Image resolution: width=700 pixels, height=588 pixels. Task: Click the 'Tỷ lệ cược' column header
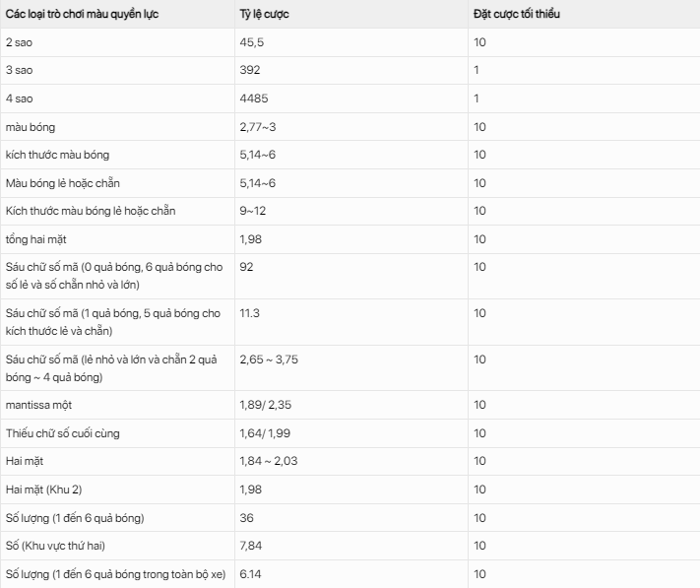pos(264,16)
